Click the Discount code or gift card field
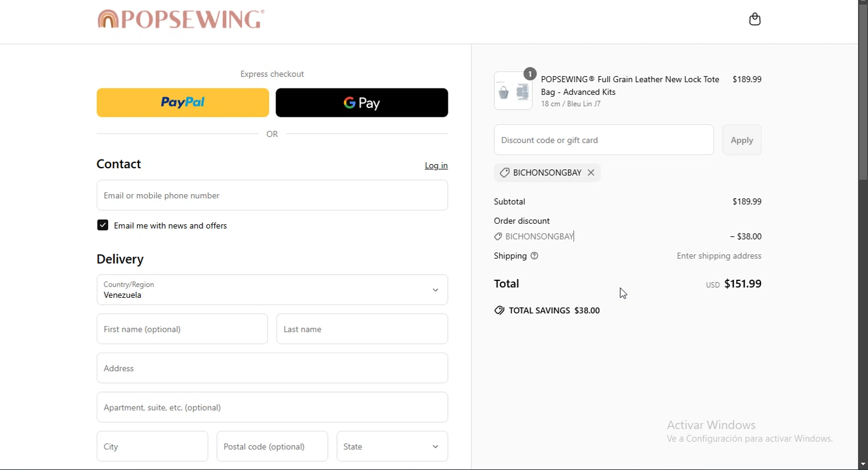The width and height of the screenshot is (868, 470). click(x=604, y=140)
